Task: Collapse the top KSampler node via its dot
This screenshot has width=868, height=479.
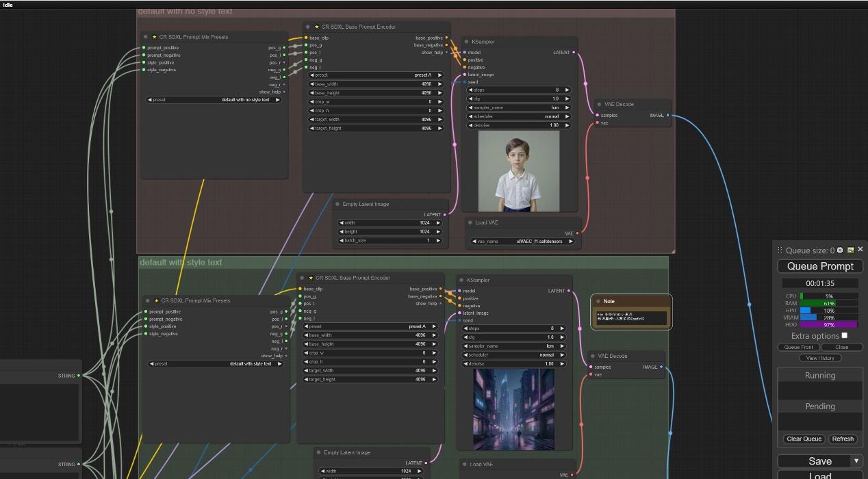Action: 466,42
